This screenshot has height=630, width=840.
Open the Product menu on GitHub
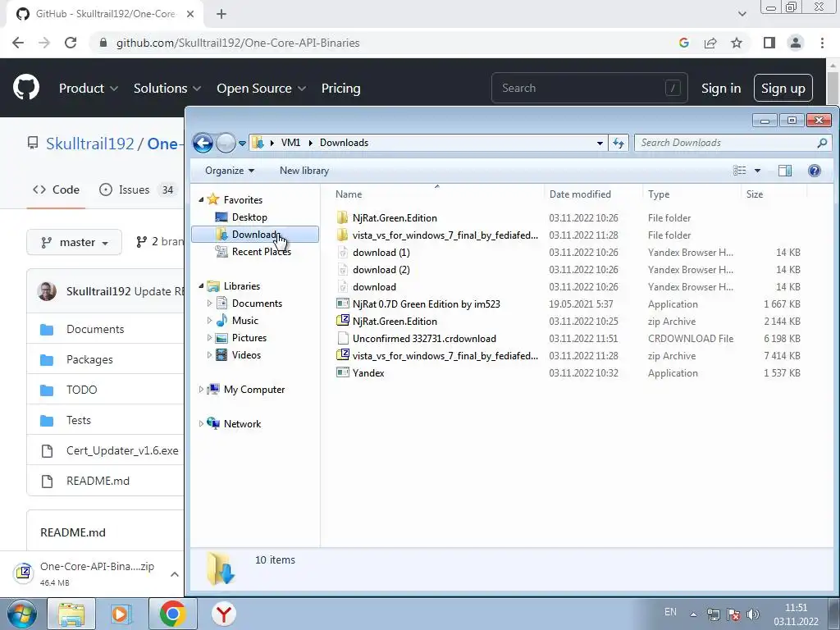[x=89, y=88]
